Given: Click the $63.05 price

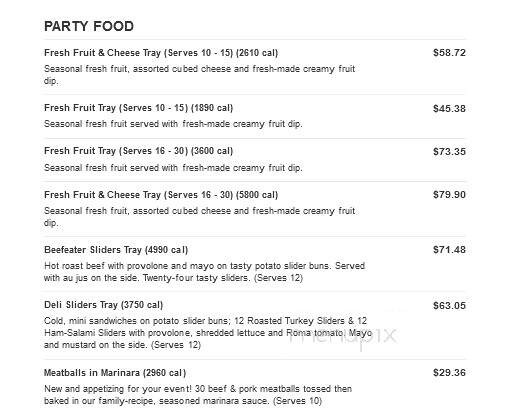Looking at the screenshot, I should click(x=449, y=306).
